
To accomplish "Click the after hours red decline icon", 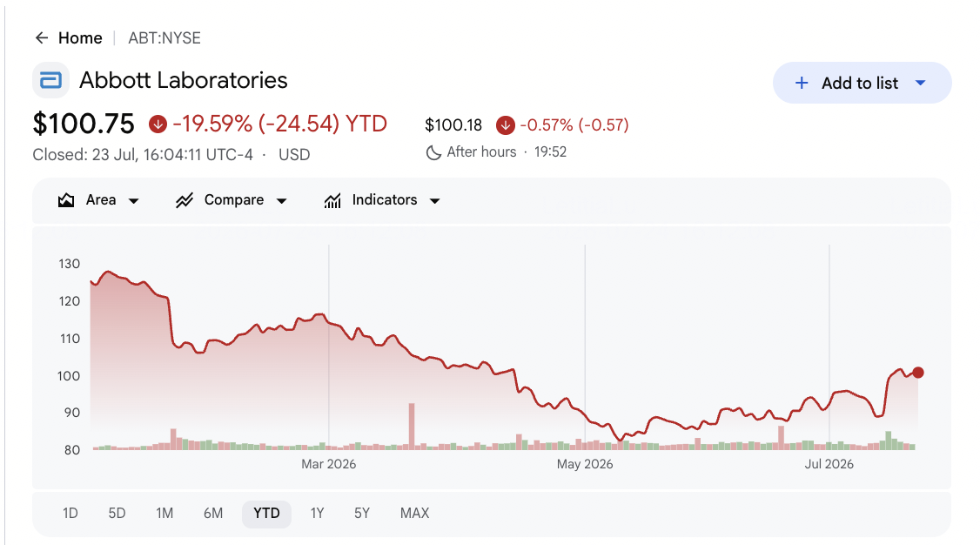I will tap(505, 125).
